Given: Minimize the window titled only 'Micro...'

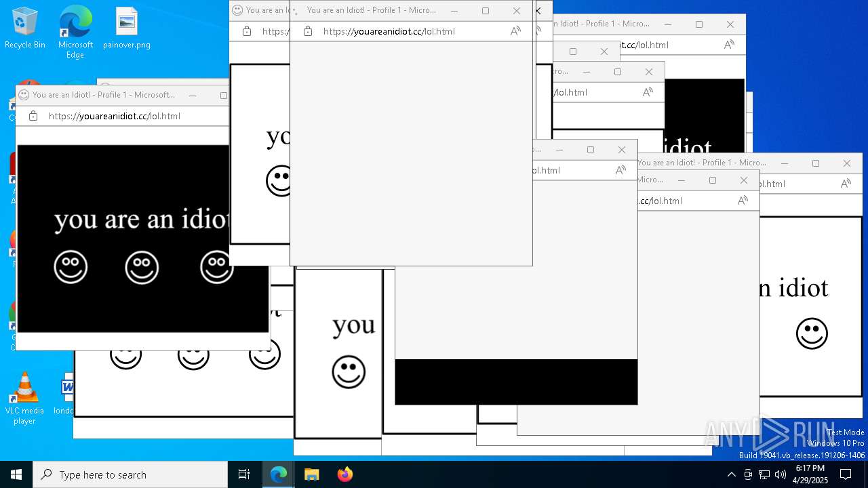Looking at the screenshot, I should click(682, 180).
